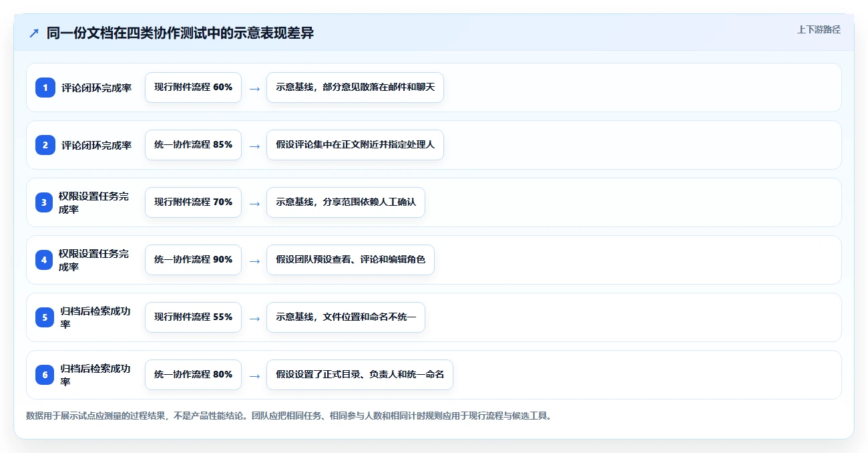868x453 pixels.
Task: Click the 统一协作流程 90% chip
Action: (193, 260)
